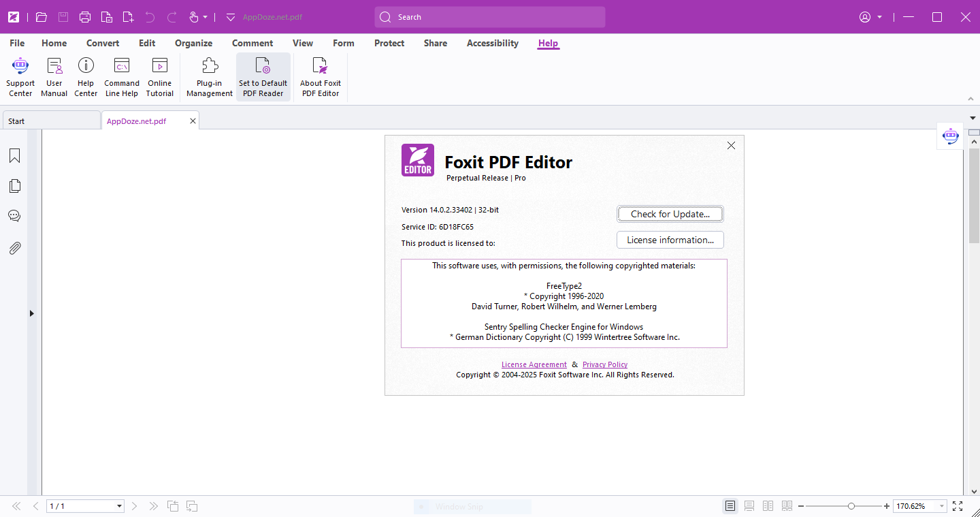The width and height of the screenshot is (980, 517).
Task: Enable continuous page view mode
Action: [749, 506]
